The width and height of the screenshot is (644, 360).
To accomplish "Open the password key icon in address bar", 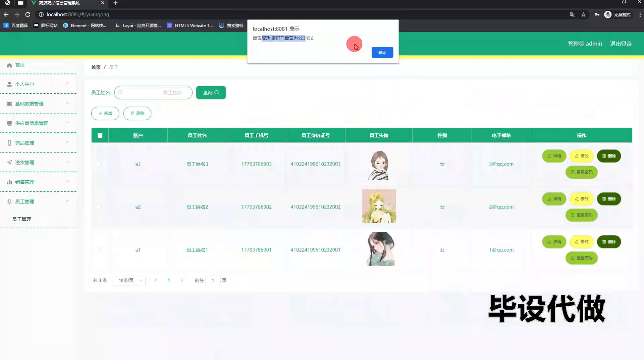I will tap(597, 14).
